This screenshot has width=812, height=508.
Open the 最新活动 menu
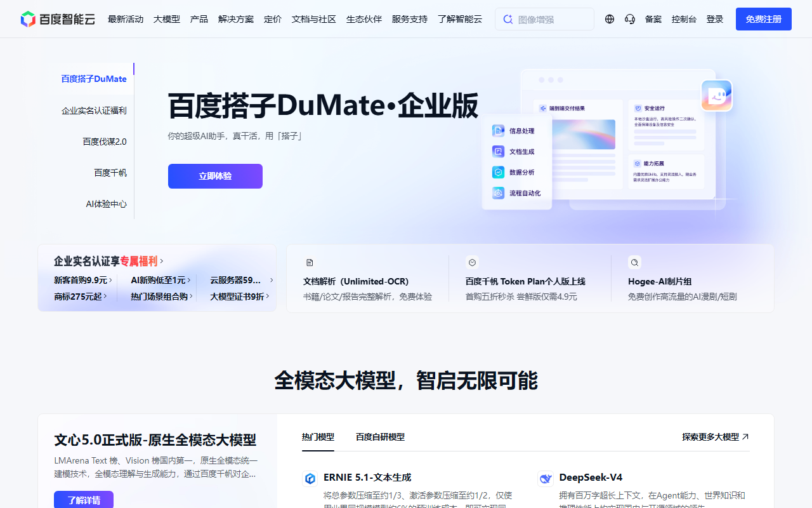[x=126, y=19]
